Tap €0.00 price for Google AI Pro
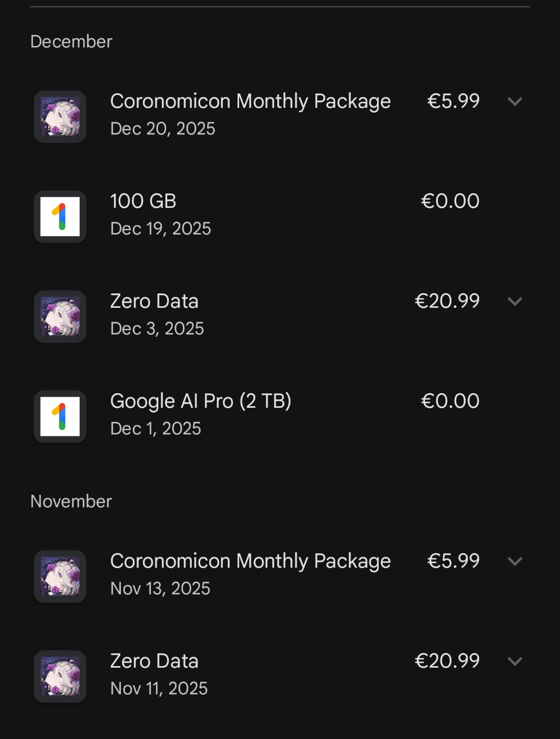560x739 pixels. pos(450,401)
